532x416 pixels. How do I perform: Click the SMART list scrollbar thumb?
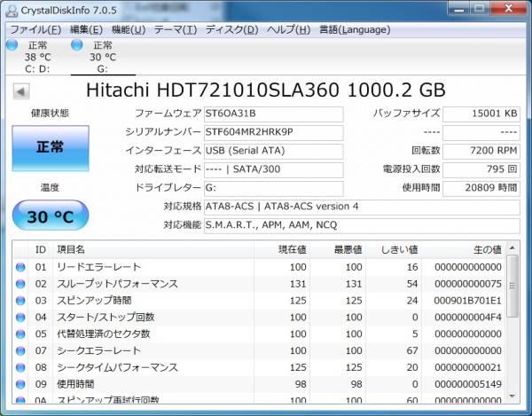pos(512,286)
